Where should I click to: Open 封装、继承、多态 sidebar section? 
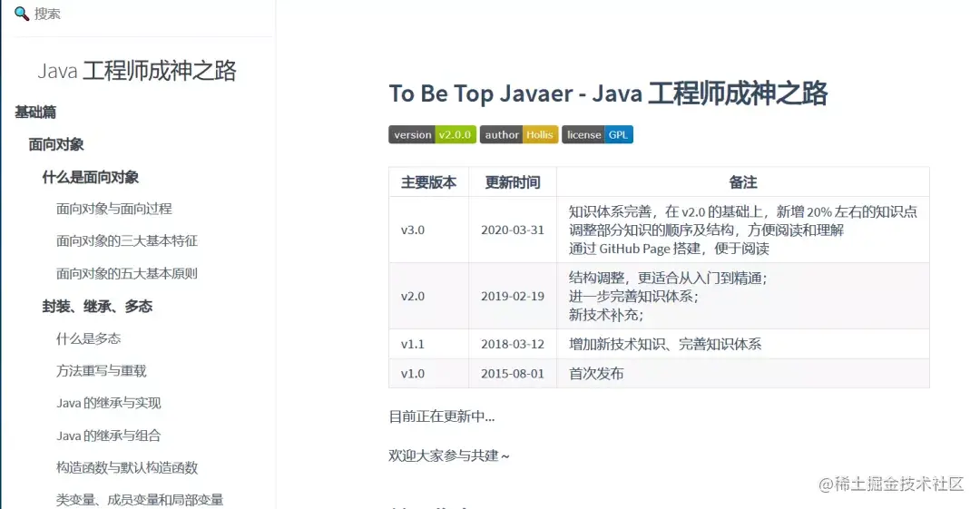(97, 307)
